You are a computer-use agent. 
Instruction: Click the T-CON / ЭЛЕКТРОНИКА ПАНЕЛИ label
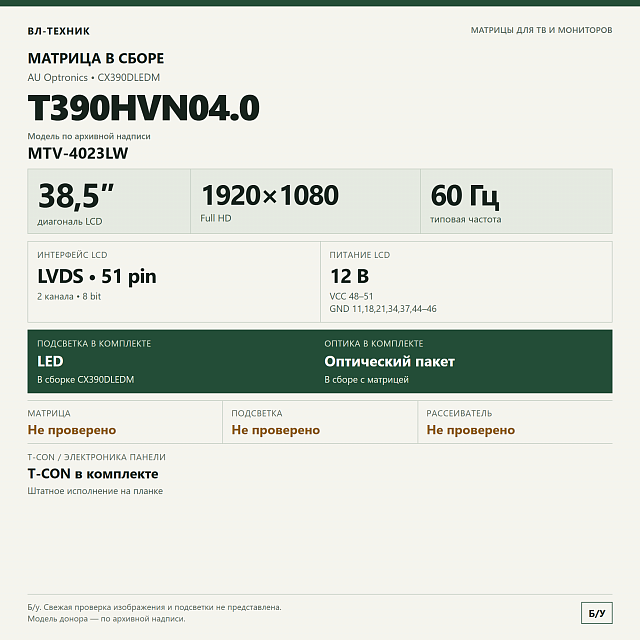tap(97, 457)
